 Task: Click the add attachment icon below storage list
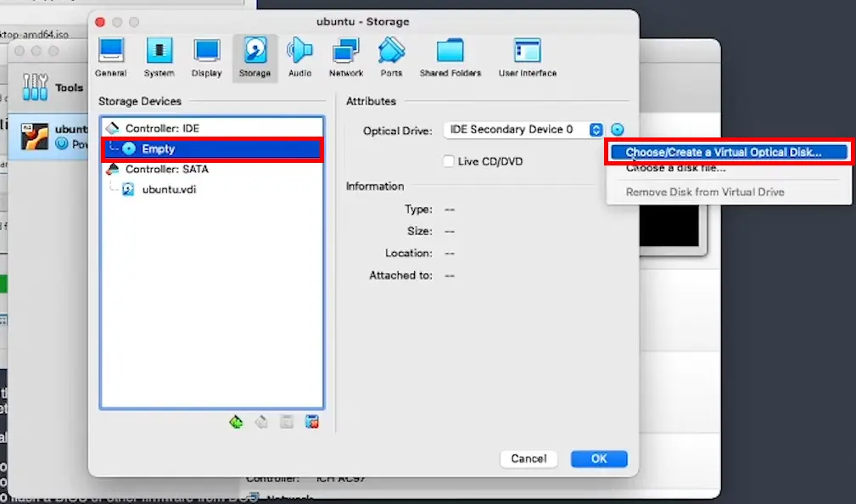[x=287, y=422]
